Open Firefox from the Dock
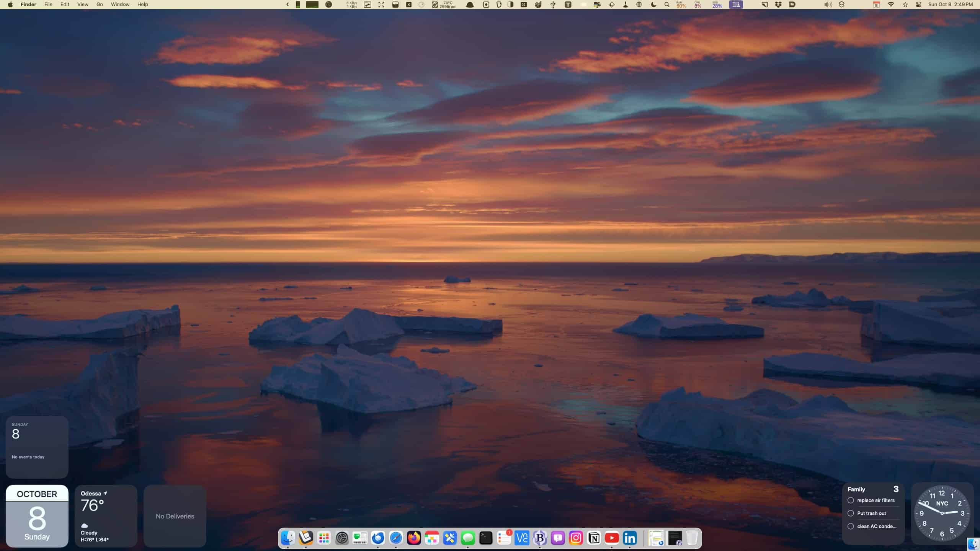 [414, 538]
